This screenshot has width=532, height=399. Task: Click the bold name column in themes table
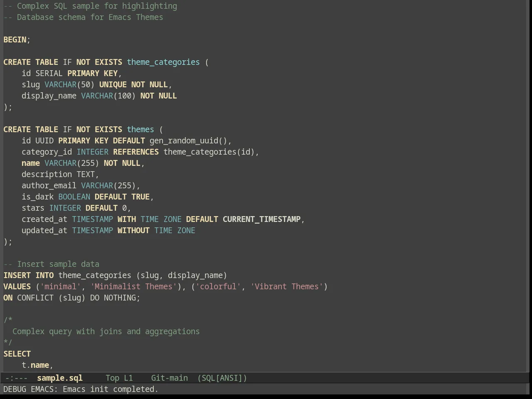pos(31,163)
